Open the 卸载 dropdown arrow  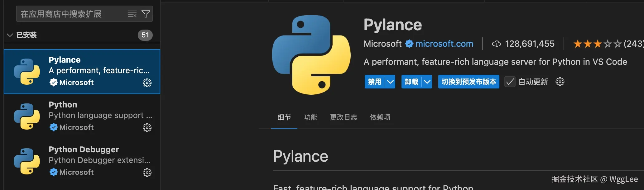click(x=427, y=82)
